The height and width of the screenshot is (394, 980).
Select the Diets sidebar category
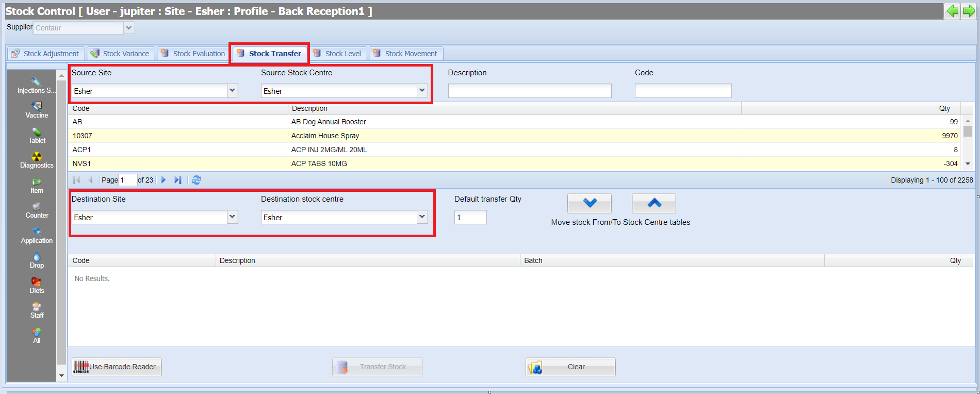pos(37,286)
